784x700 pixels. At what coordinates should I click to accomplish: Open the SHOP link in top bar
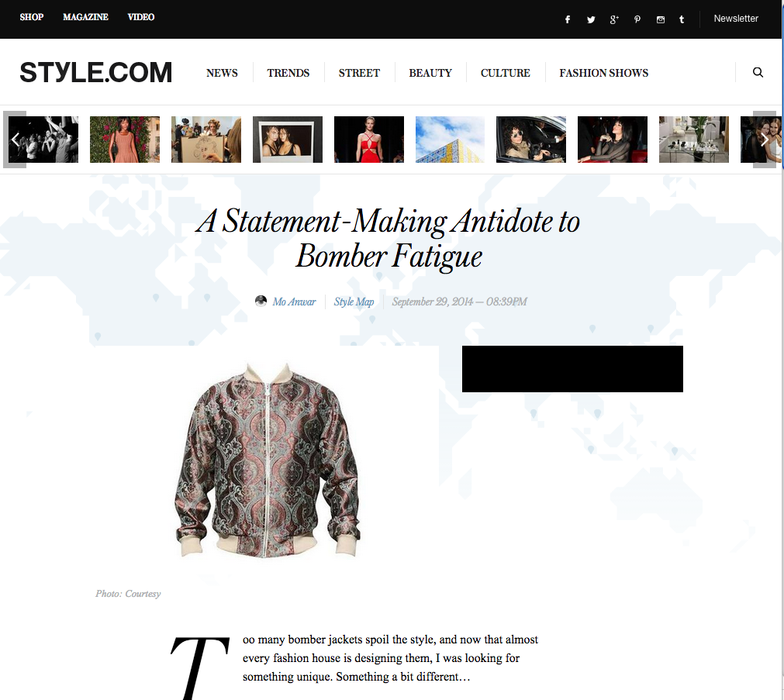[x=32, y=17]
